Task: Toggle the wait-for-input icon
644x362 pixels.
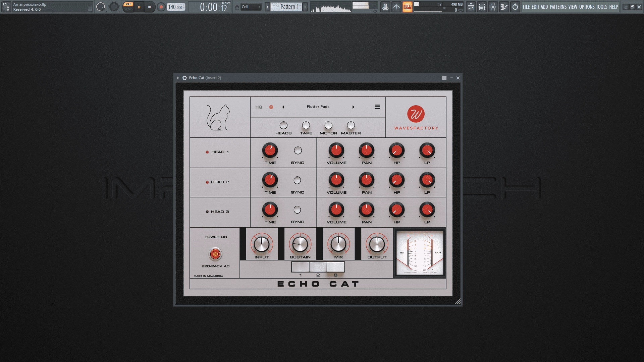Action: [396, 7]
